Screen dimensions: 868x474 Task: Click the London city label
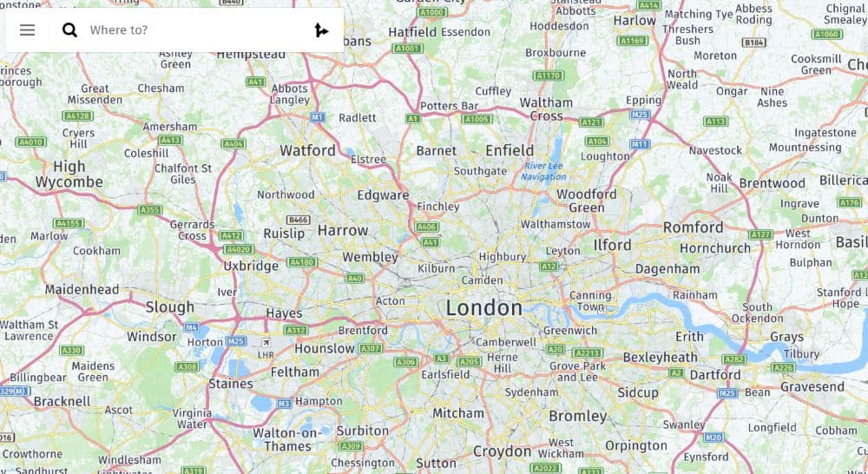click(483, 308)
